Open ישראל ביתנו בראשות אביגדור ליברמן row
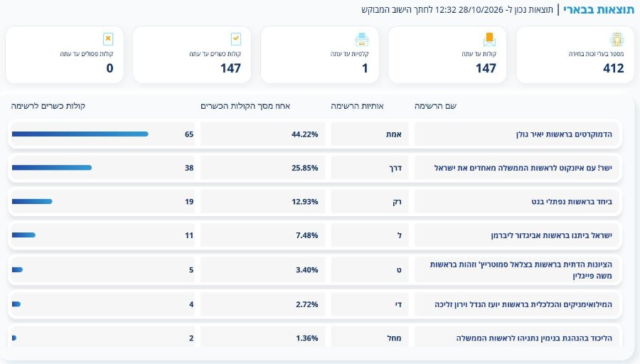 pyautogui.click(x=315, y=235)
